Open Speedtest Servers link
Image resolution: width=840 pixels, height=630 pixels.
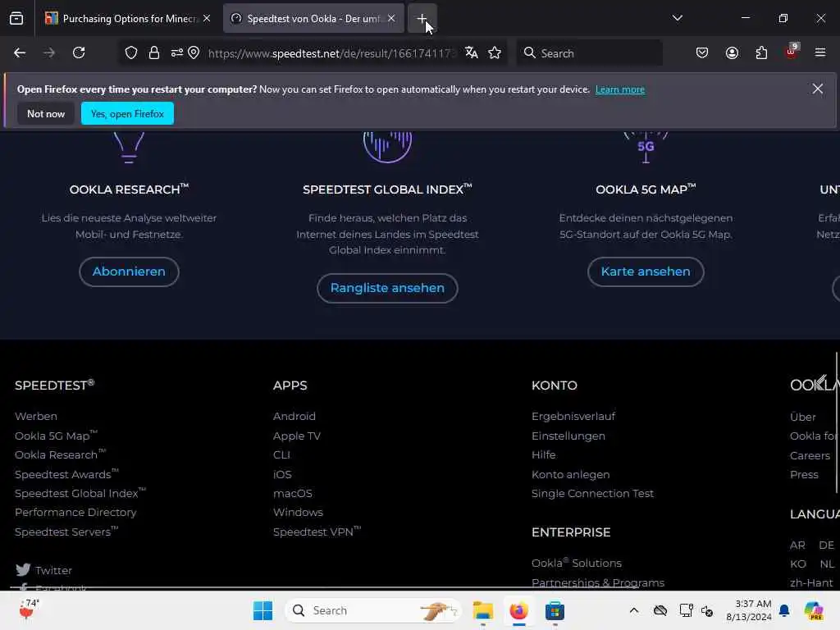coord(66,532)
